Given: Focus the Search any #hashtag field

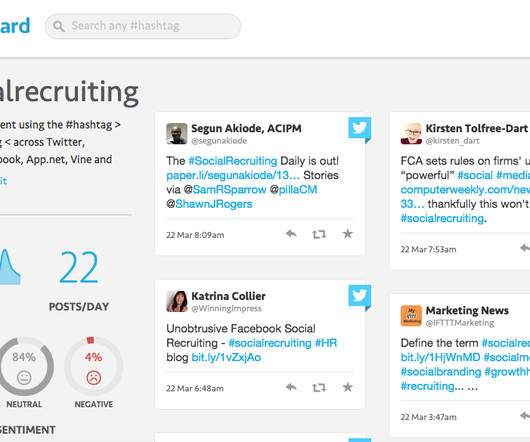Looking at the screenshot, I should click(x=143, y=26).
